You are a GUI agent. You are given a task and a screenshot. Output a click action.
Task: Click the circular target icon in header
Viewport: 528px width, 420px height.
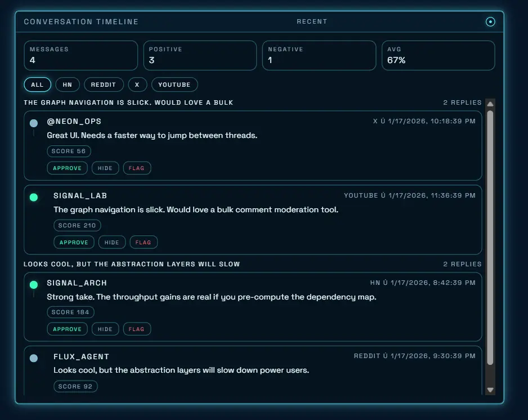(x=490, y=22)
